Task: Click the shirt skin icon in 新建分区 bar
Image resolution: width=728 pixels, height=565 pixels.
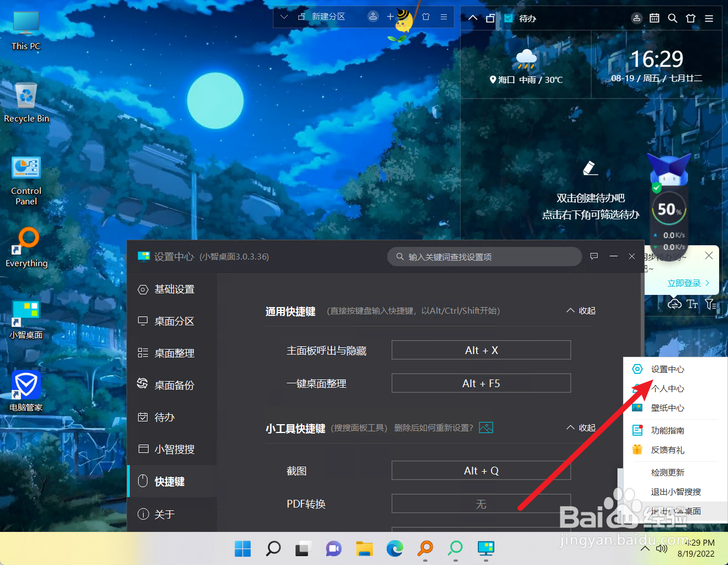Action: pyautogui.click(x=426, y=17)
